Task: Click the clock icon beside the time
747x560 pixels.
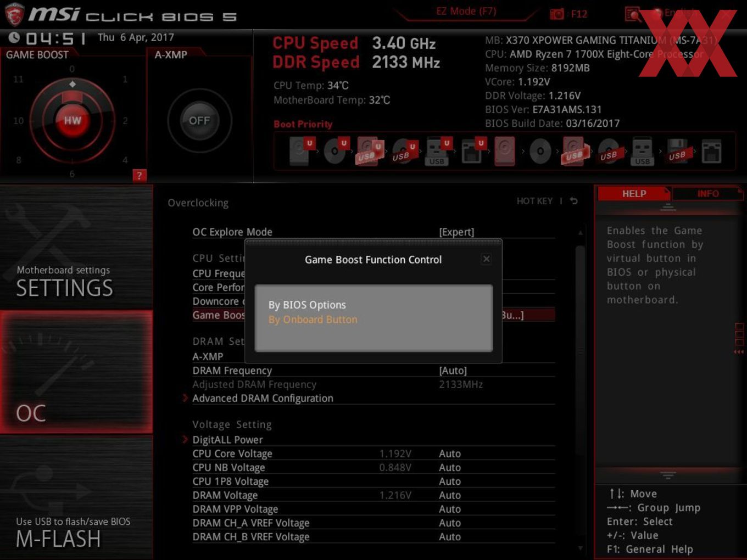Action: 14,37
